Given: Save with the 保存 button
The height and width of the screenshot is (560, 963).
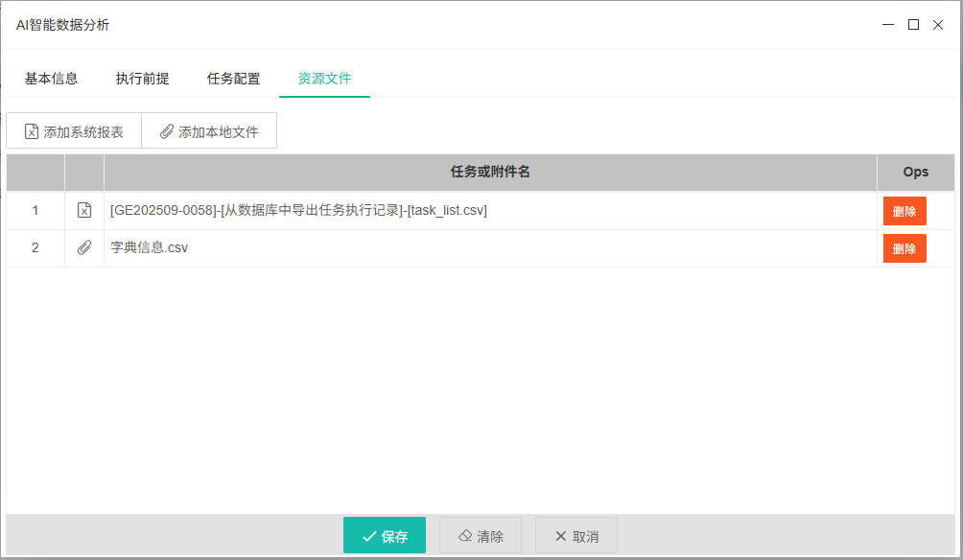Looking at the screenshot, I should pos(384,536).
